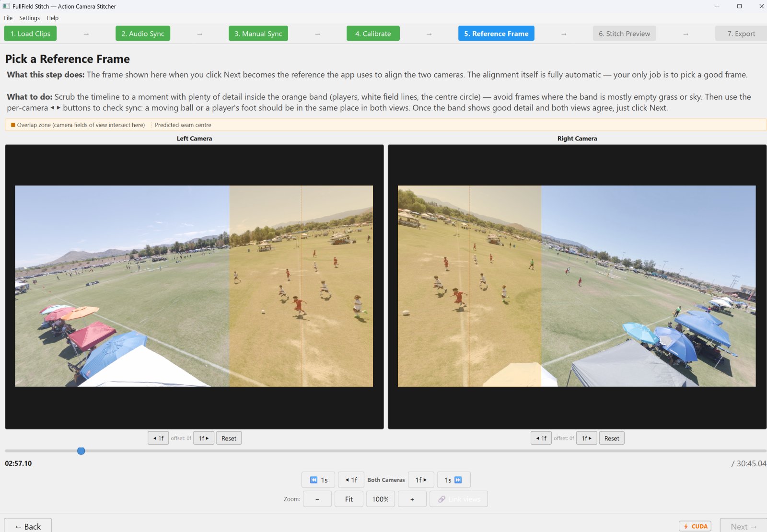Open the File menu
The width and height of the screenshot is (767, 532).
[8, 18]
